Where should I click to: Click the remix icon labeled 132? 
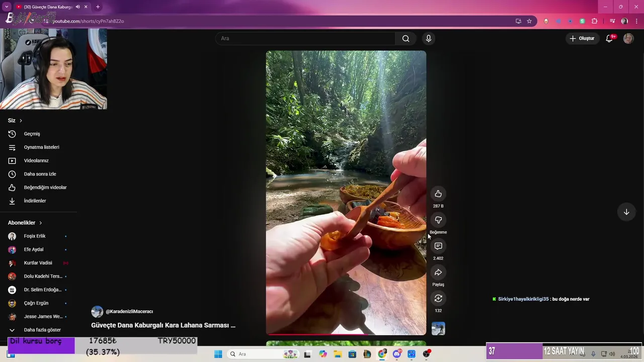pos(438,298)
